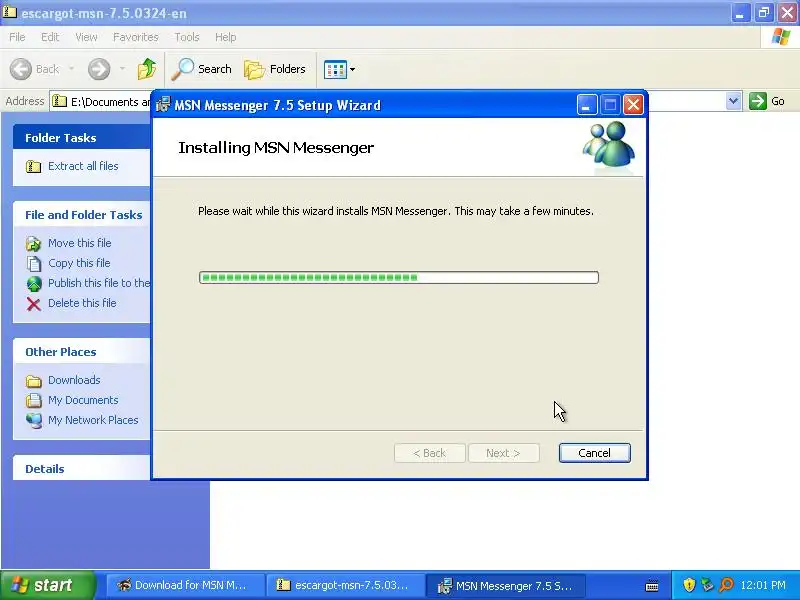Click the keyboard icon in taskbar

coord(652,586)
